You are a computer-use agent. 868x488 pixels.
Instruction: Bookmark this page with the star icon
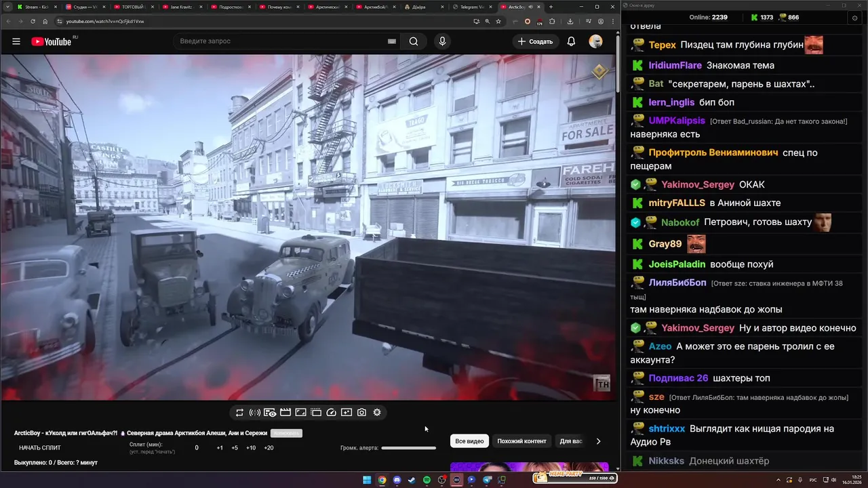click(498, 21)
